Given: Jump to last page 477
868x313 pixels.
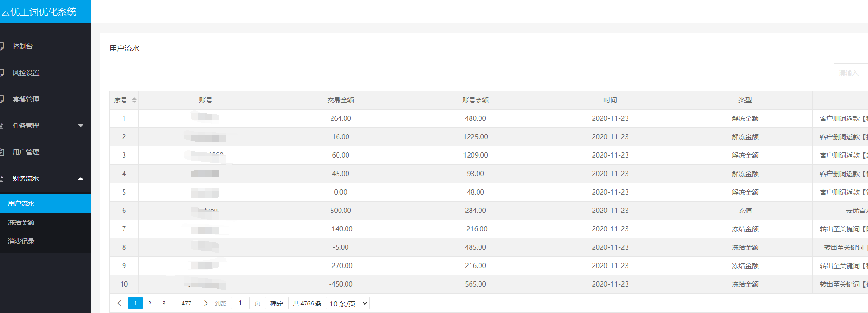Looking at the screenshot, I should 186,303.
